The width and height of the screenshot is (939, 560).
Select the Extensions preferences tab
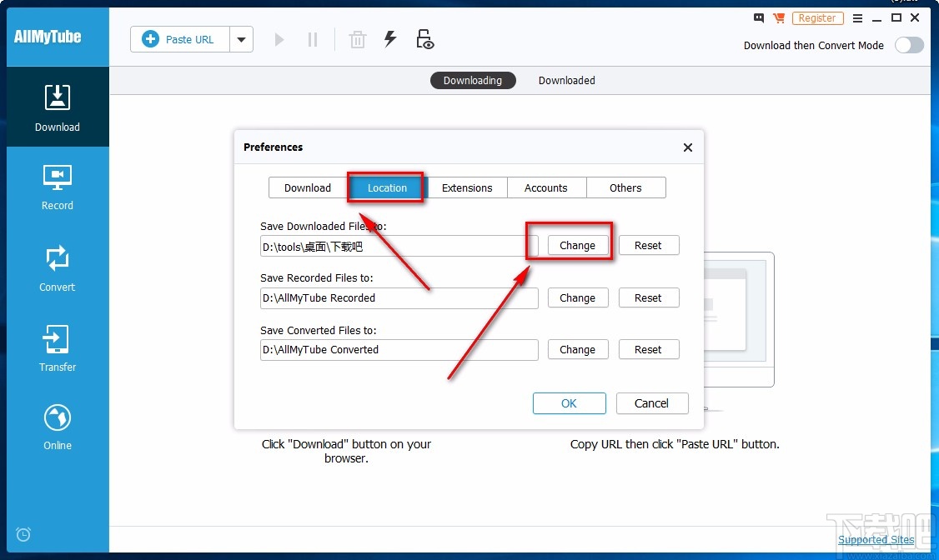coord(467,187)
